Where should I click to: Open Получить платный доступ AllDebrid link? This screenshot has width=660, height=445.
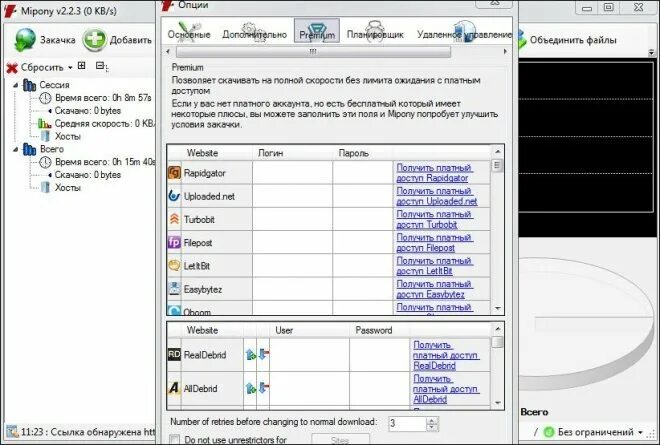tap(445, 389)
